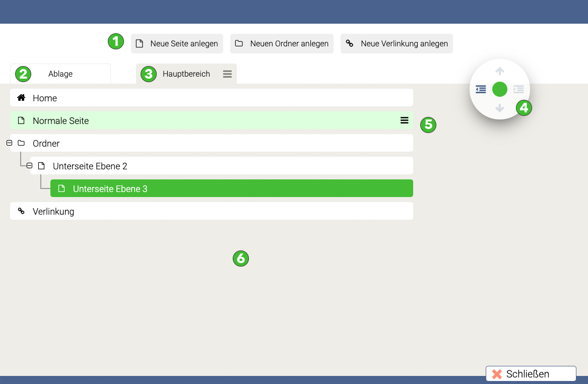This screenshot has width=588, height=384.
Task: Select the Normale Seite entry
Action: (202, 120)
